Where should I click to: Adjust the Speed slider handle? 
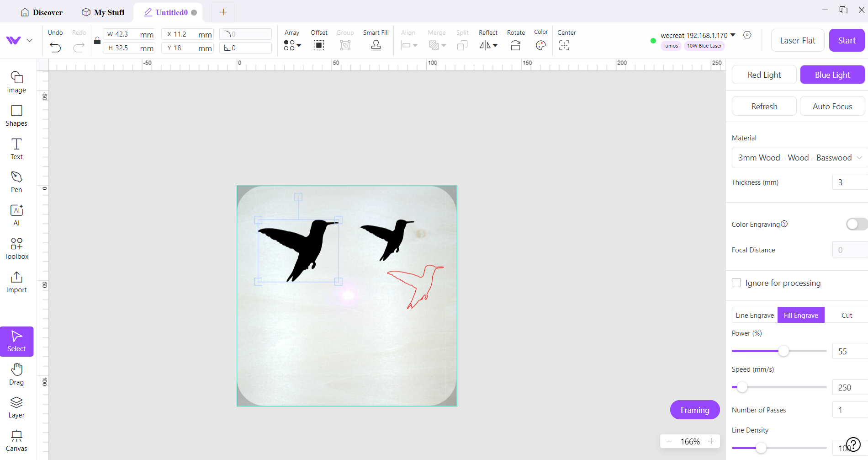pyautogui.click(x=742, y=387)
